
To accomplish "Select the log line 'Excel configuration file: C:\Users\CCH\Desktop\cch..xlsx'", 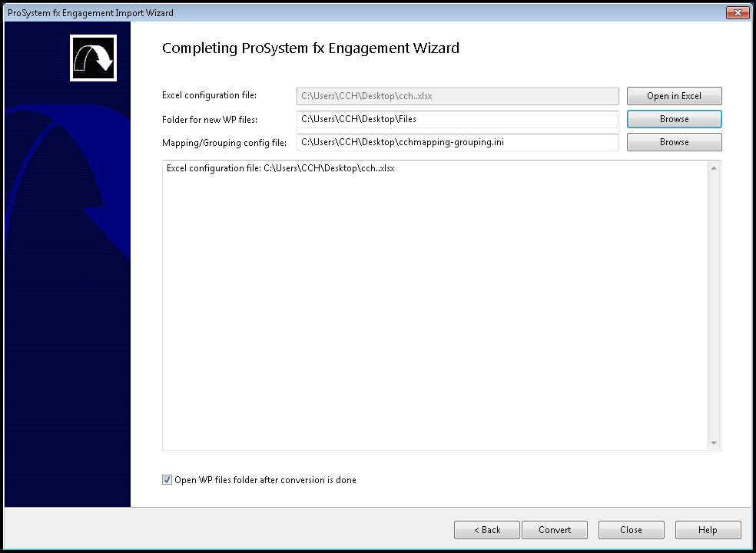I will [x=280, y=168].
